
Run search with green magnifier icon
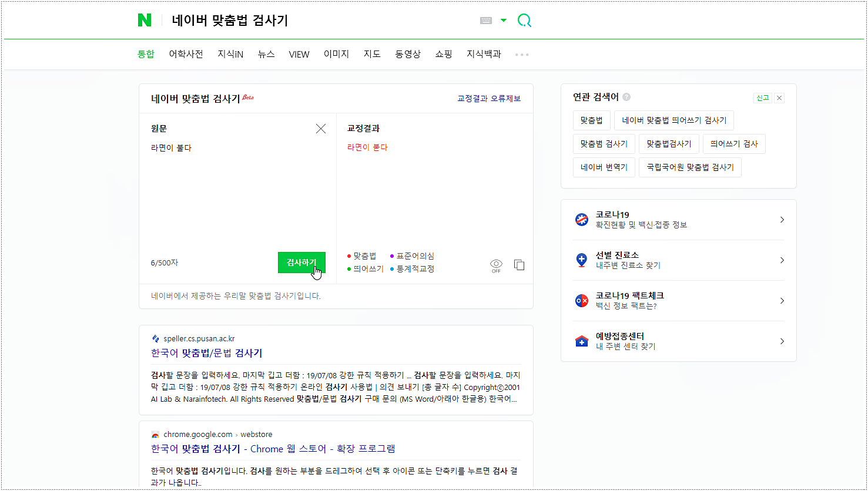pyautogui.click(x=524, y=21)
